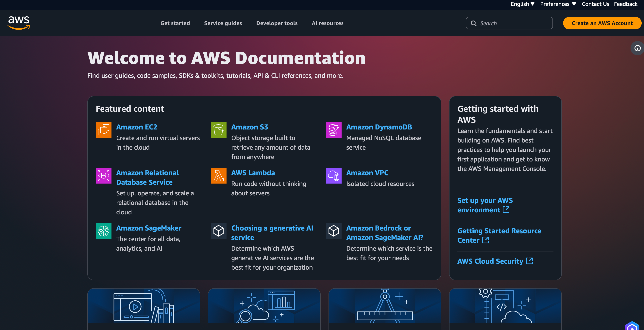Open the Set up your AWS environment link
This screenshot has width=644, height=330.
485,205
